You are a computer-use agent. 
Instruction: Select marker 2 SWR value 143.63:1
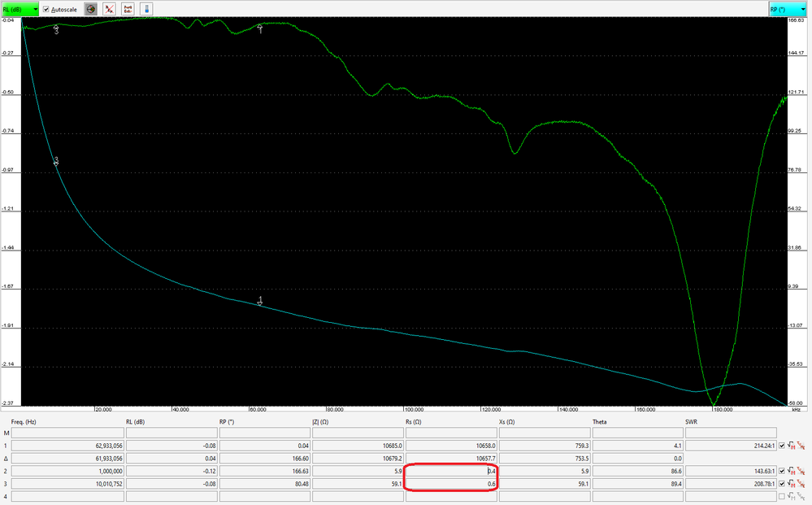(732, 471)
